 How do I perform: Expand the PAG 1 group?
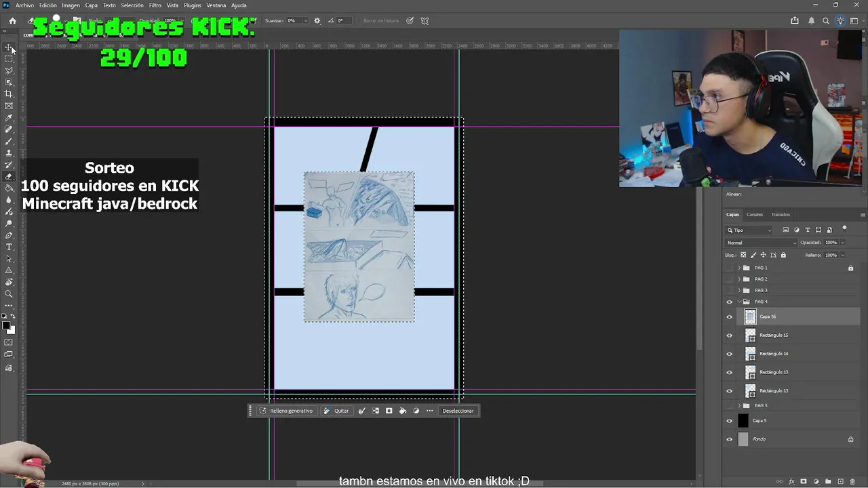pos(739,268)
